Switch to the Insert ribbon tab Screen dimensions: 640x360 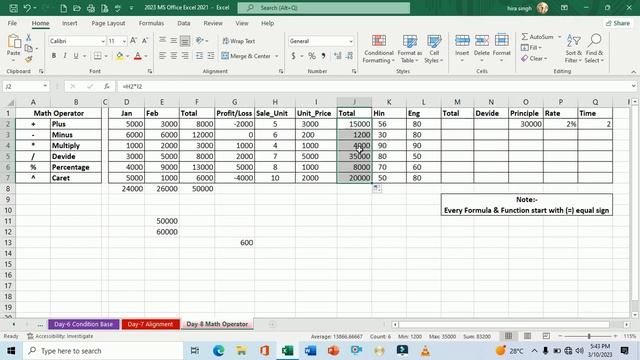[x=69, y=23]
